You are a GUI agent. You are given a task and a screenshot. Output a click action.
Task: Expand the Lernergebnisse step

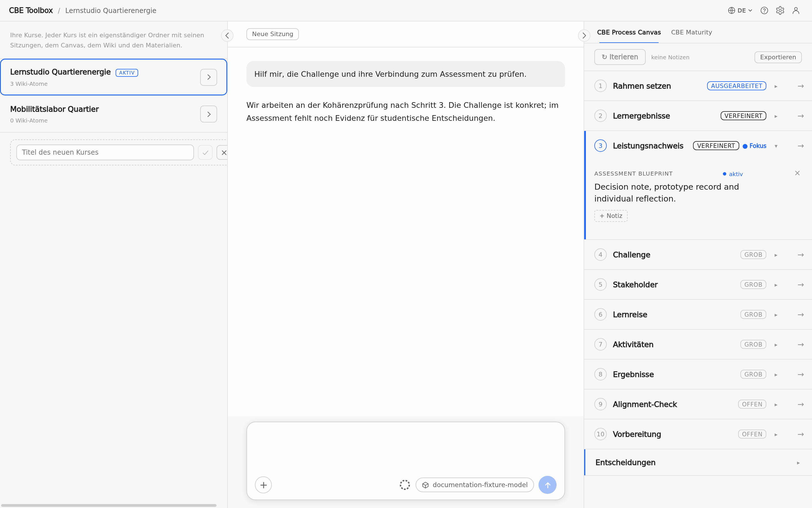tap(776, 116)
